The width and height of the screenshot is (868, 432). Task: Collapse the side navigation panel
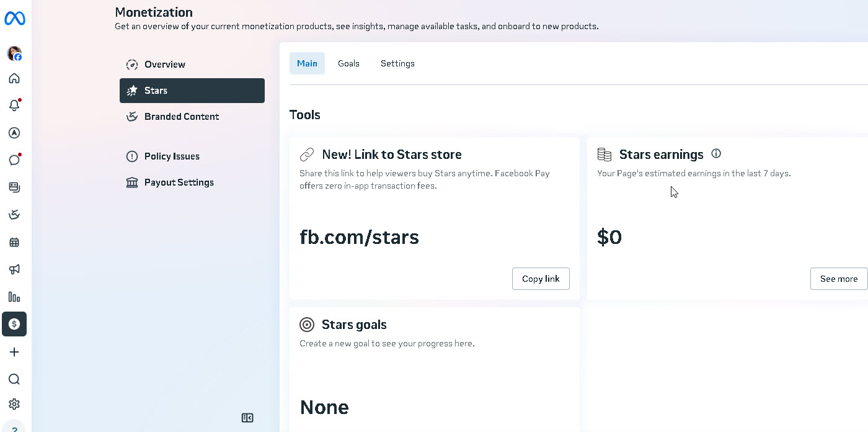[247, 418]
